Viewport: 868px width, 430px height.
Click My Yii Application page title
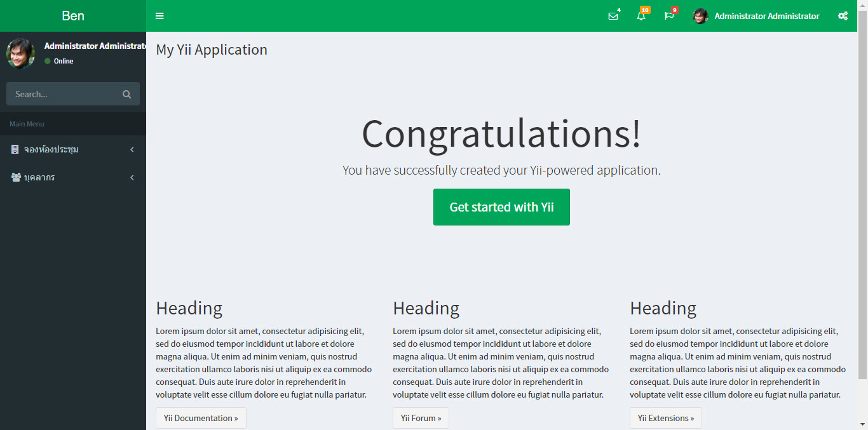click(x=212, y=50)
